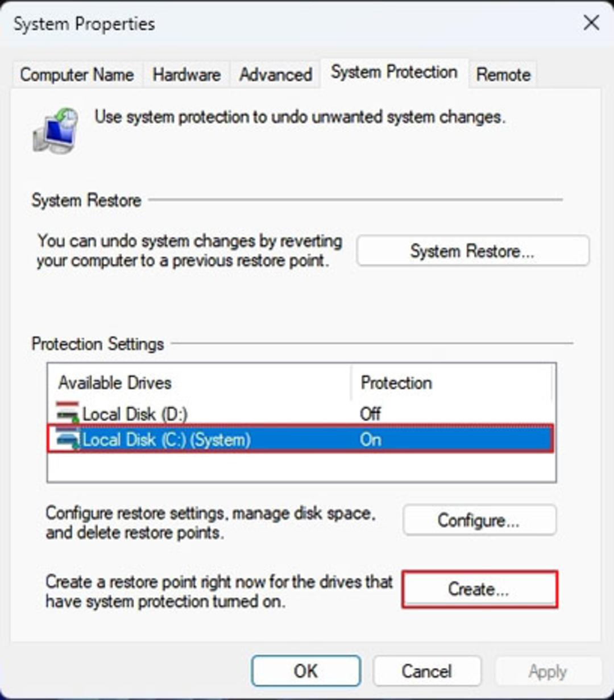Select Local Disk (D:) in drives list
The image size is (614, 700).
(x=300, y=413)
